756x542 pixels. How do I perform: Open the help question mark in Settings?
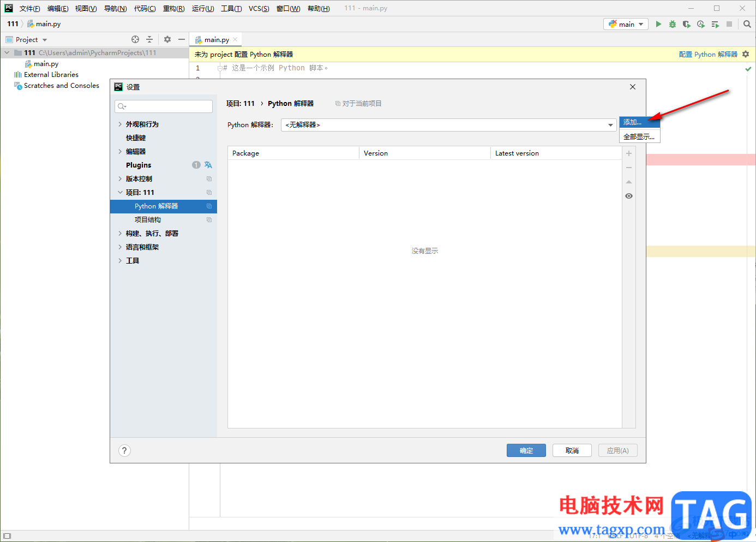point(124,450)
